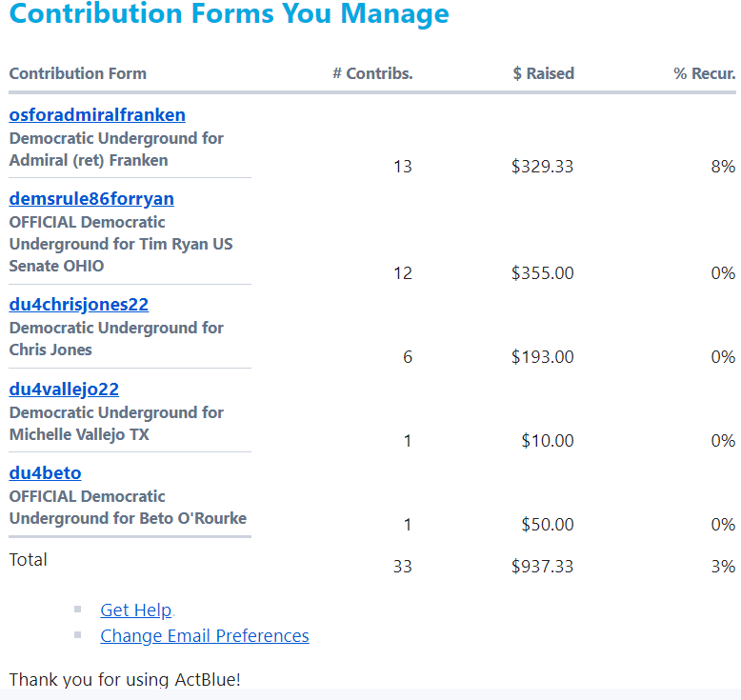Click the total contributions count 33
This screenshot has width=741, height=700.
pos(402,567)
